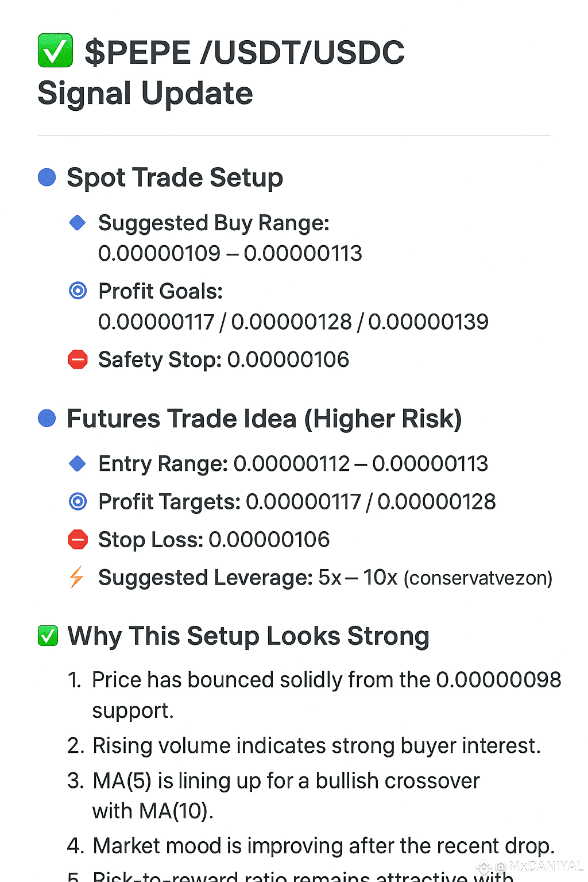Click the green checkmark beside $PEPE title
Image resolution: width=588 pixels, height=882 pixels.
tap(55, 51)
